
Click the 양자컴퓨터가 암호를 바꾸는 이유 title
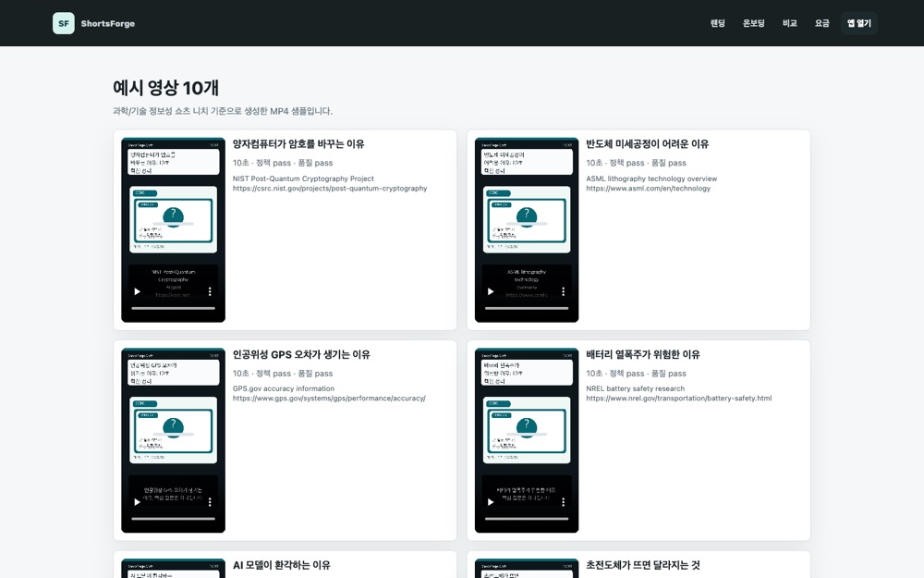tap(298, 144)
